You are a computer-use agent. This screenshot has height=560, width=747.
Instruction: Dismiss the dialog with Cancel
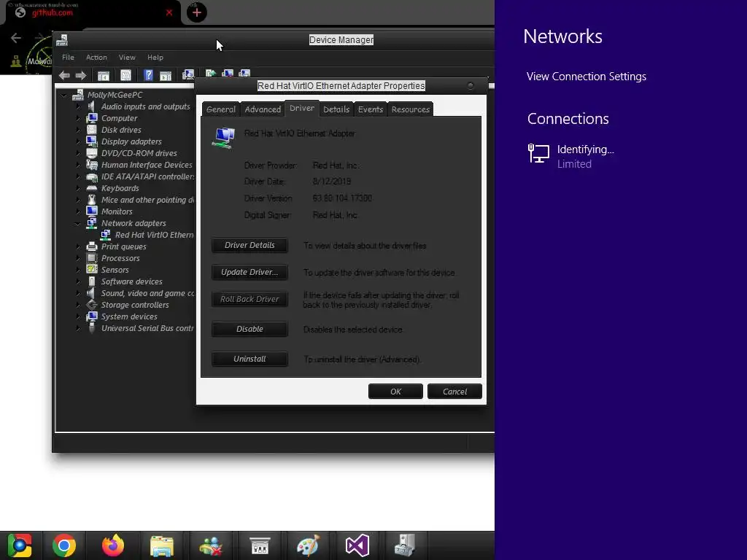click(x=454, y=392)
